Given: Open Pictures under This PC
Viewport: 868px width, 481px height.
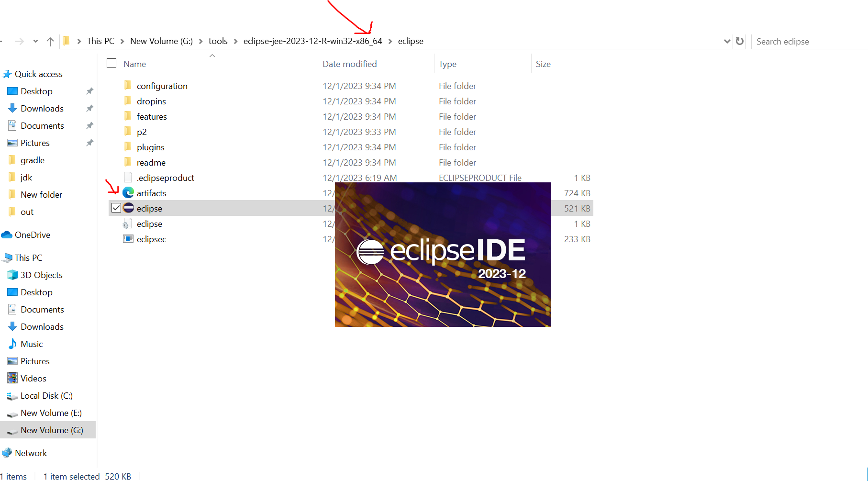Looking at the screenshot, I should point(35,361).
